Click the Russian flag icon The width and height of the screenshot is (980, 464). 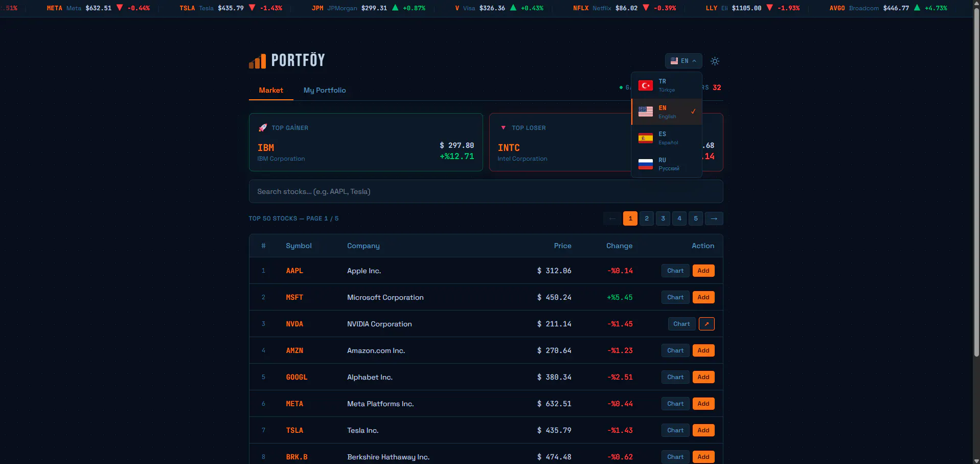(x=646, y=164)
